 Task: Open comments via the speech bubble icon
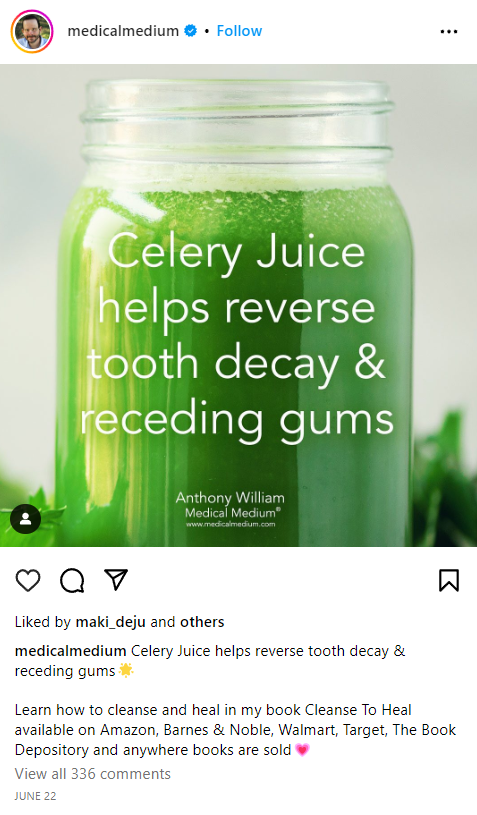[72, 580]
